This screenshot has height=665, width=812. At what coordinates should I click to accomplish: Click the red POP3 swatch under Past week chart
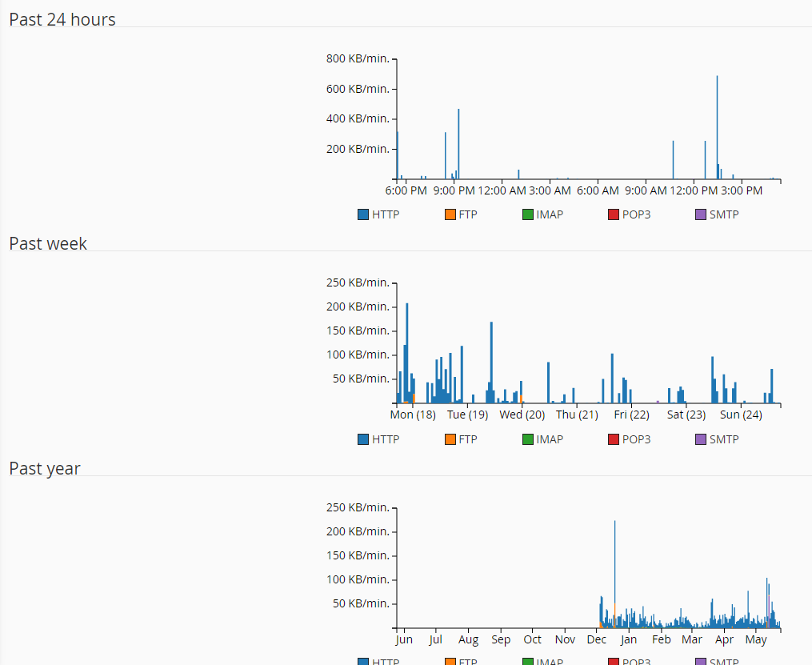[614, 439]
